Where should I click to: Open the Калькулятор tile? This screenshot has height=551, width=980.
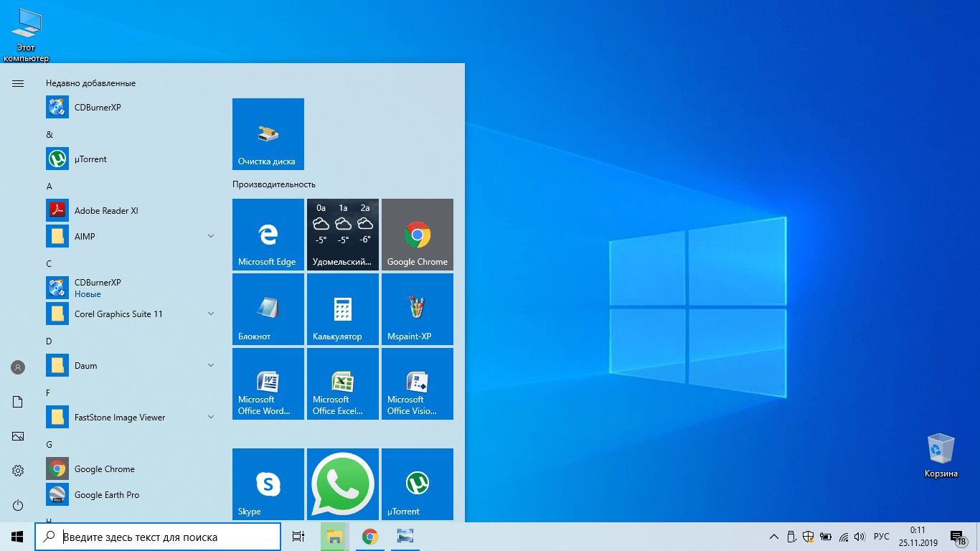[x=343, y=309]
